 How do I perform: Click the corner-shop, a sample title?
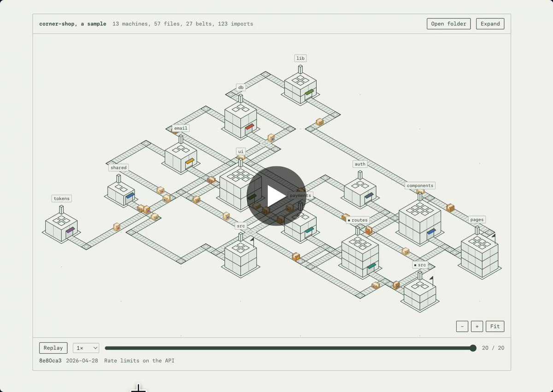pyautogui.click(x=73, y=24)
